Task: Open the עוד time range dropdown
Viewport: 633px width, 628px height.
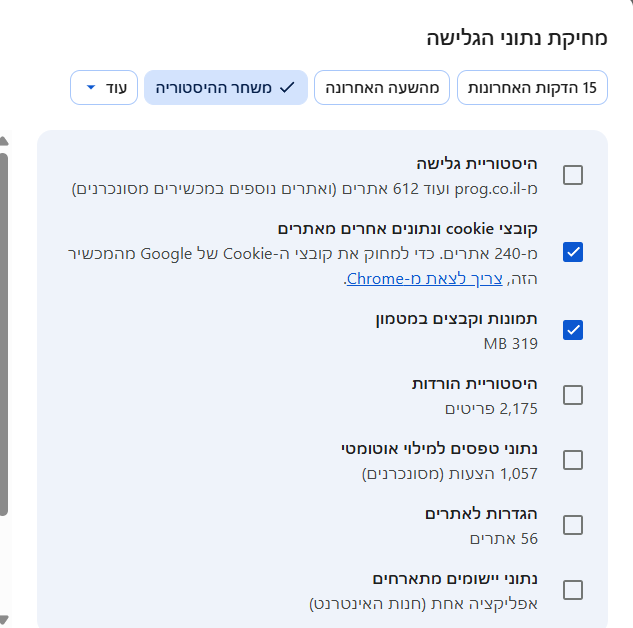Action: pyautogui.click(x=104, y=88)
